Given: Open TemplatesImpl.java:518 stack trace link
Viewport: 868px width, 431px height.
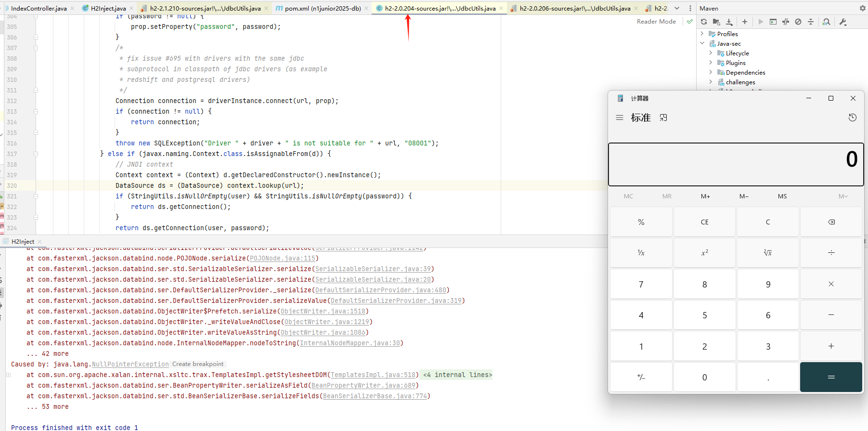Looking at the screenshot, I should point(373,375).
